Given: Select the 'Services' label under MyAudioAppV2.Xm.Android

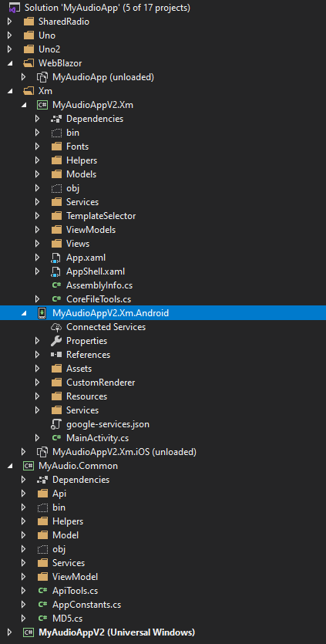Looking at the screenshot, I should coord(82,410).
